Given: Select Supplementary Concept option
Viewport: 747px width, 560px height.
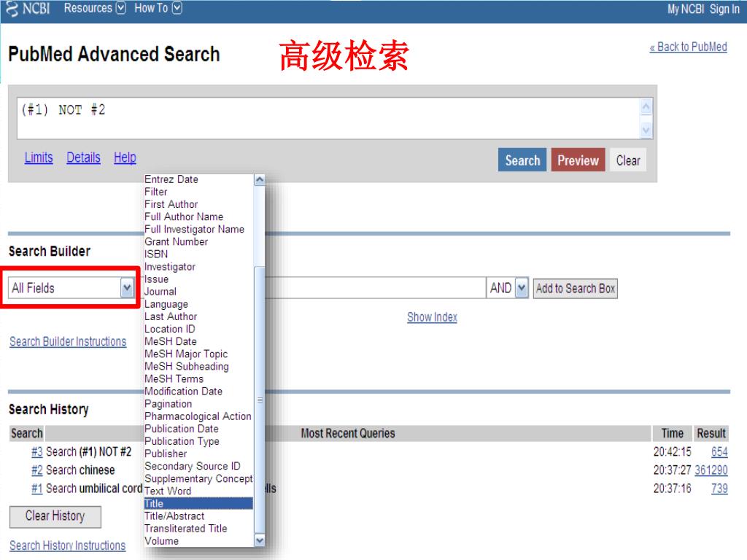Looking at the screenshot, I should coord(198,478).
